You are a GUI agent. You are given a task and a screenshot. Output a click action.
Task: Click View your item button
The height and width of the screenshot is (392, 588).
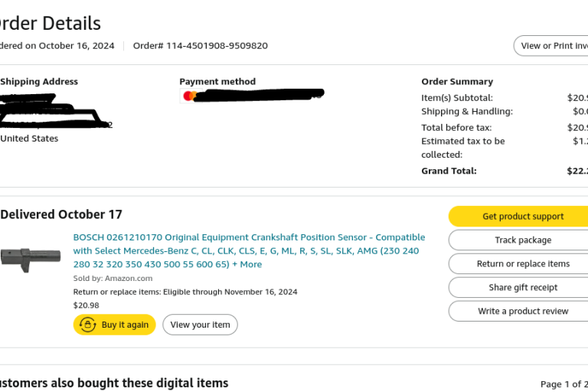200,325
